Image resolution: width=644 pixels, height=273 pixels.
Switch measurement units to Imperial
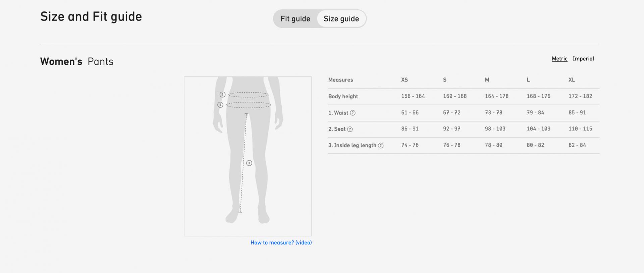(583, 59)
